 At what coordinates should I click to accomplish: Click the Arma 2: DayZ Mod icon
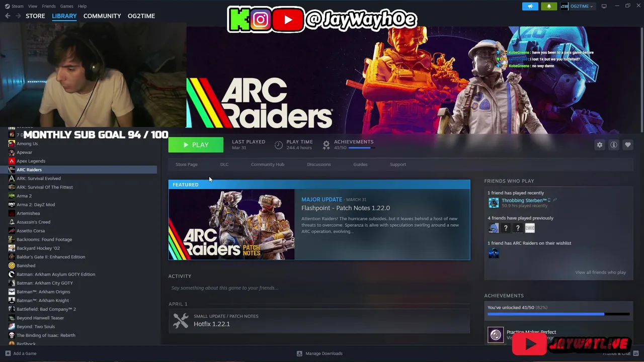tap(12, 205)
